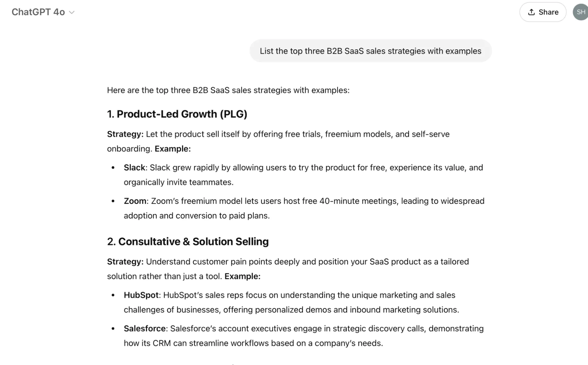The width and height of the screenshot is (588, 365).
Task: Click the bold 'HubSpot' example label
Action: point(141,295)
